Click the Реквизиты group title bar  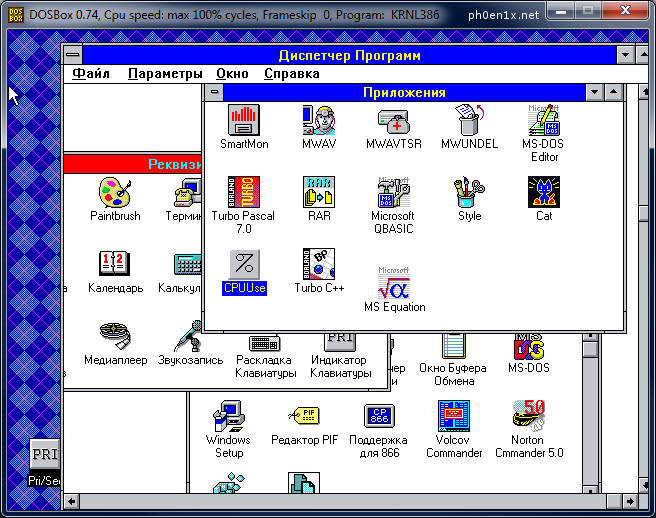coord(133,164)
